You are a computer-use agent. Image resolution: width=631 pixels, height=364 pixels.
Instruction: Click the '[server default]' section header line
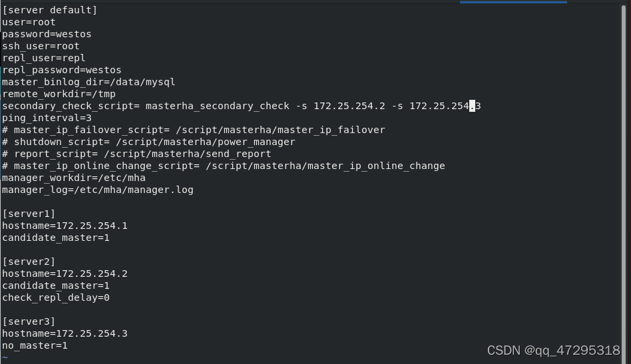tap(49, 10)
